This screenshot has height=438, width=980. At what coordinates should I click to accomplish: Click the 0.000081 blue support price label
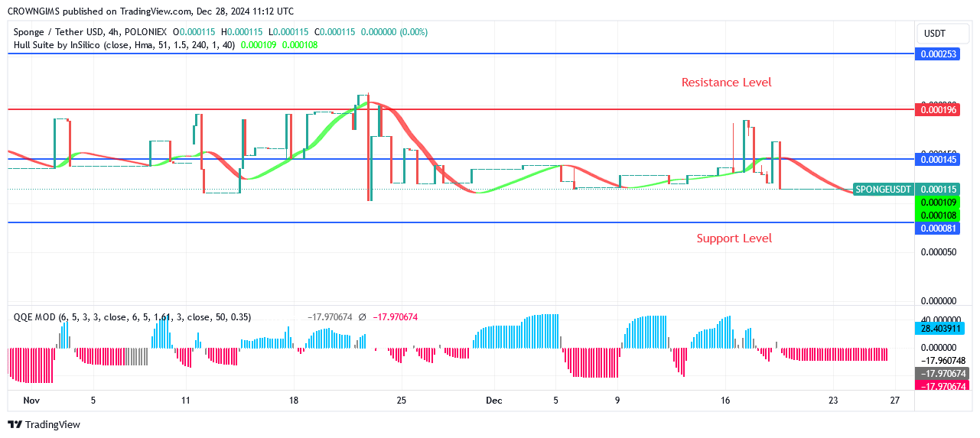coord(937,229)
